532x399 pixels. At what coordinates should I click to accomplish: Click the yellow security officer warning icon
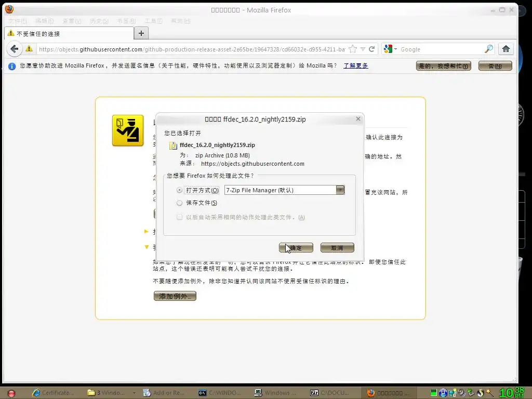coord(128,130)
